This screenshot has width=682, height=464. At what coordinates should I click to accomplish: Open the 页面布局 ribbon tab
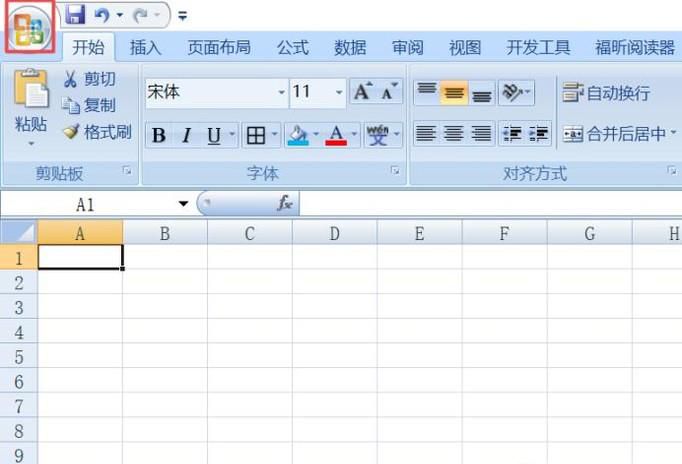tap(219, 47)
